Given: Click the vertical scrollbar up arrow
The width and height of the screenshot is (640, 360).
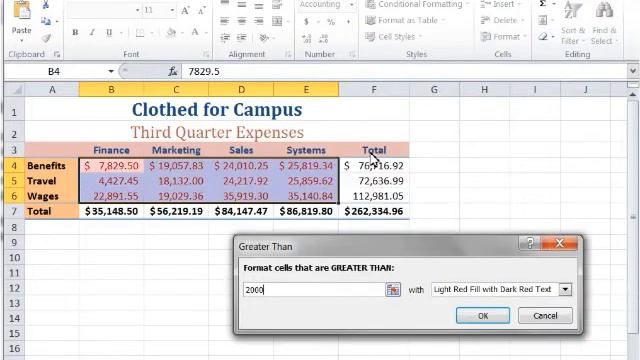Looking at the screenshot, I should tap(633, 95).
